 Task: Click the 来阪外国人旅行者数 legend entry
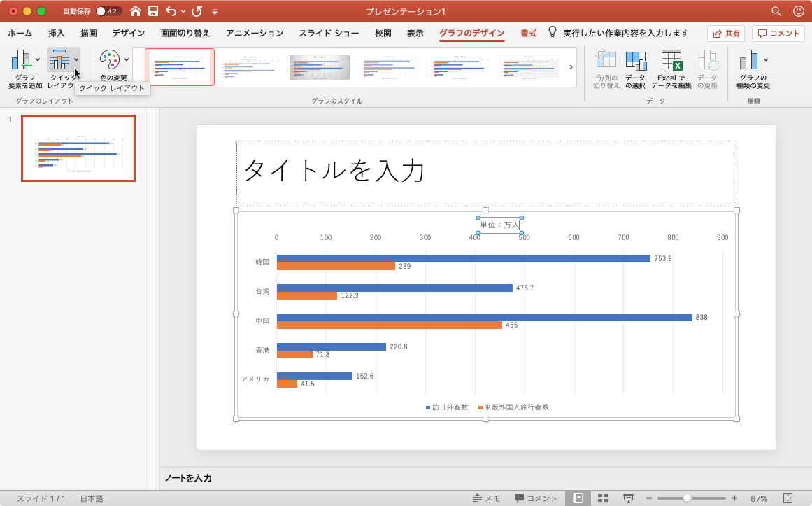tap(514, 407)
